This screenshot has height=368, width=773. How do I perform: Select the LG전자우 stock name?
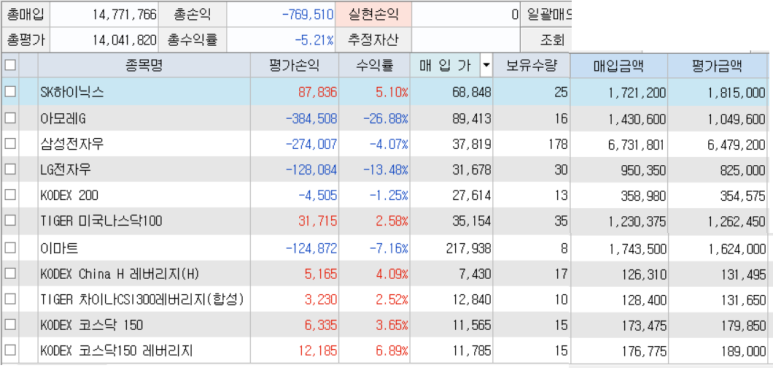(66, 170)
